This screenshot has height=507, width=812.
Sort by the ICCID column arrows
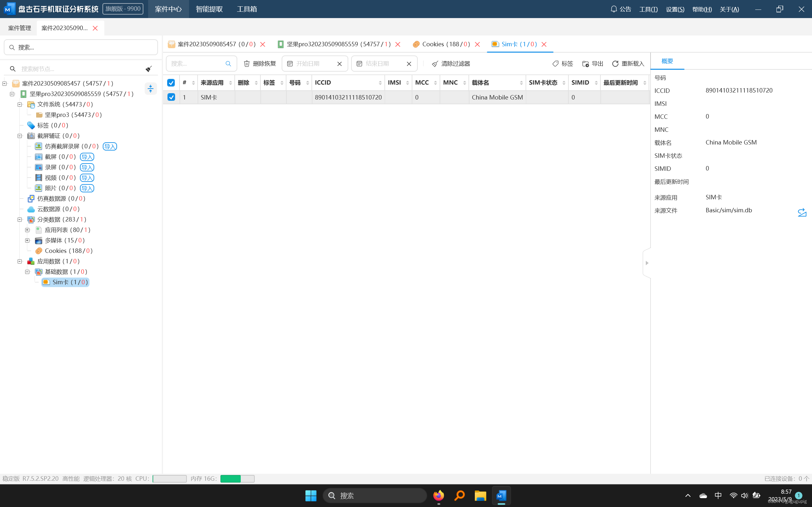click(380, 83)
